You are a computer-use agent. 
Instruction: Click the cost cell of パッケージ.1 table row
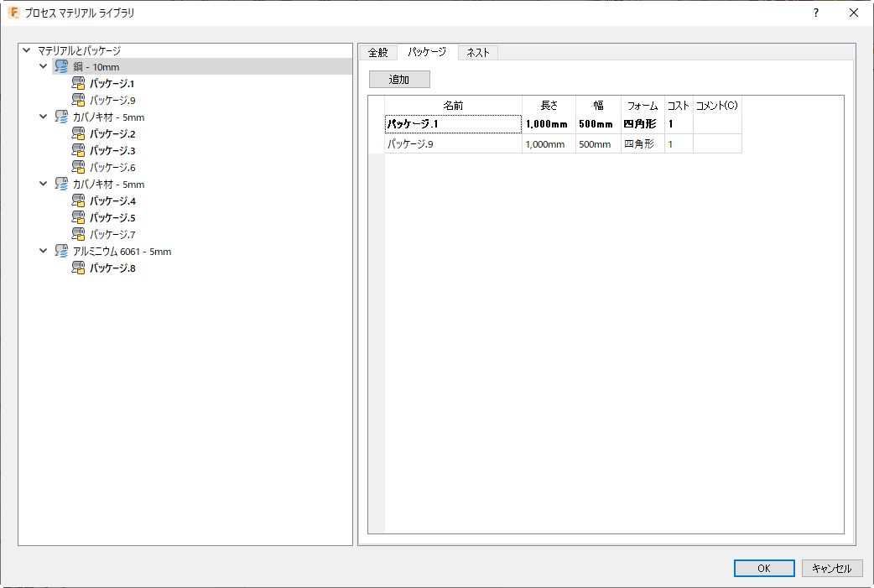(679, 124)
